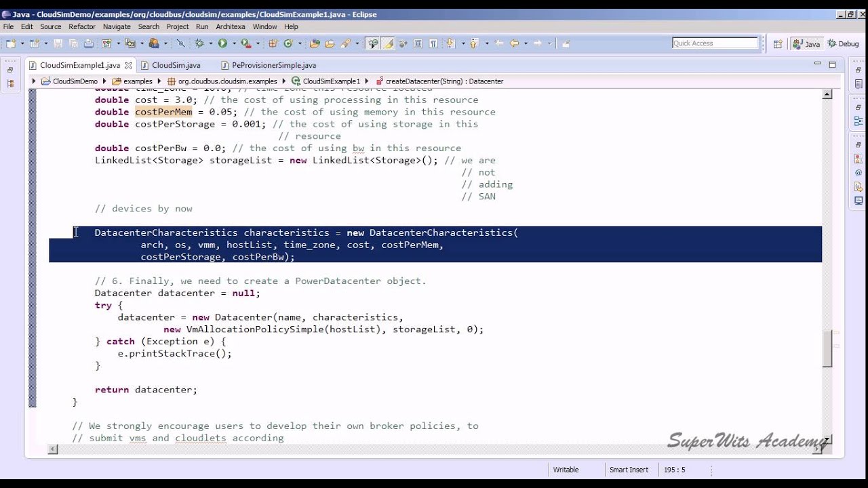Click the Save All icon
Image resolution: width=868 pixels, height=488 pixels.
(73, 43)
